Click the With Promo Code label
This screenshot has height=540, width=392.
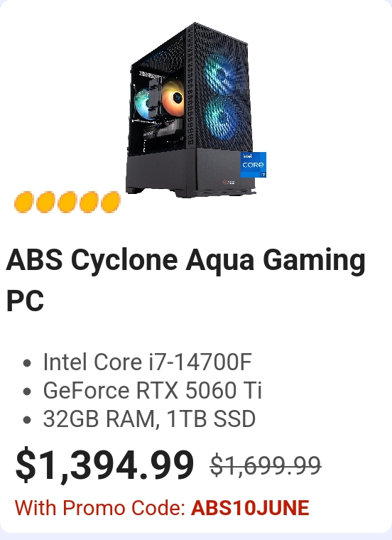100,508
